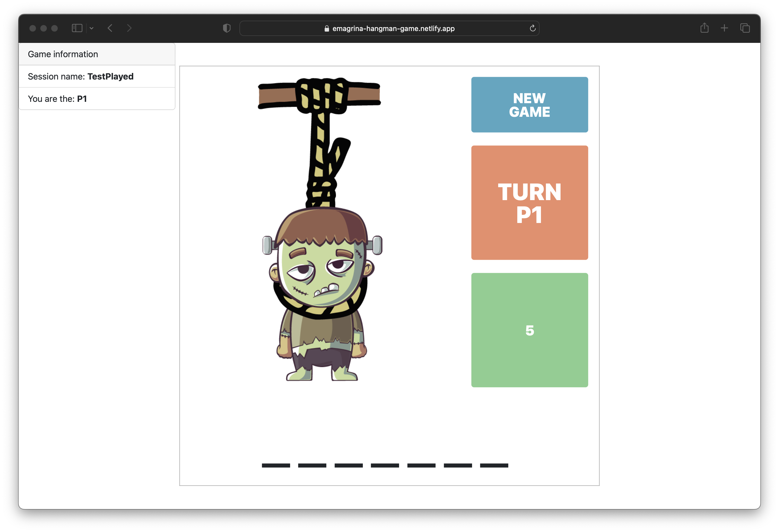Start over with the NEW GAME button
Viewport: 779px width, 532px height.
pyautogui.click(x=529, y=105)
